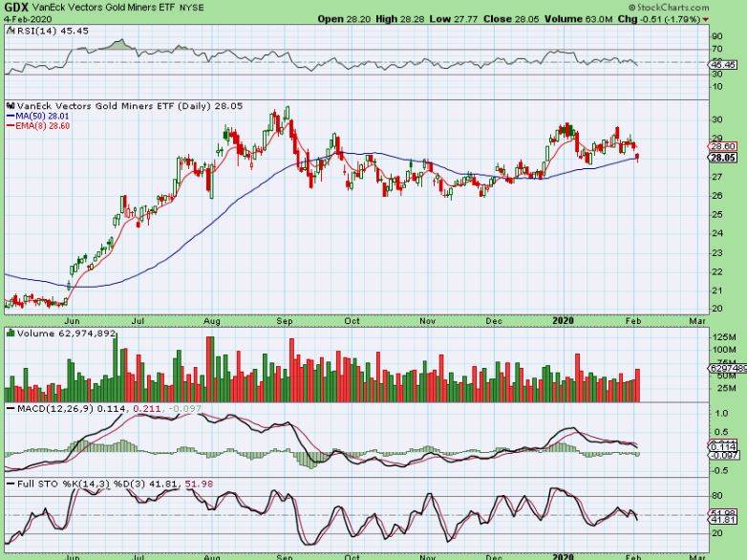Open the StockCharts.com copyright link

click(669, 8)
